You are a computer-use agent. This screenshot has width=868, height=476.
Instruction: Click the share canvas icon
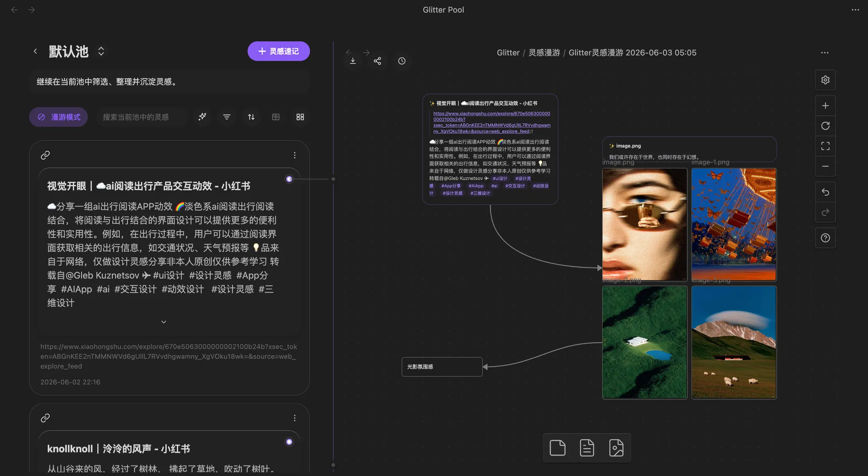pos(377,61)
